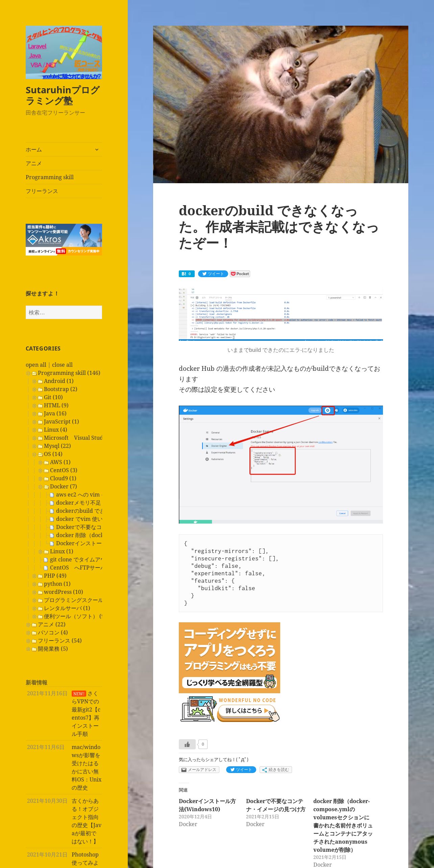Open the パソコン (4) category
This screenshot has height=868, width=434.
pyautogui.click(x=53, y=632)
